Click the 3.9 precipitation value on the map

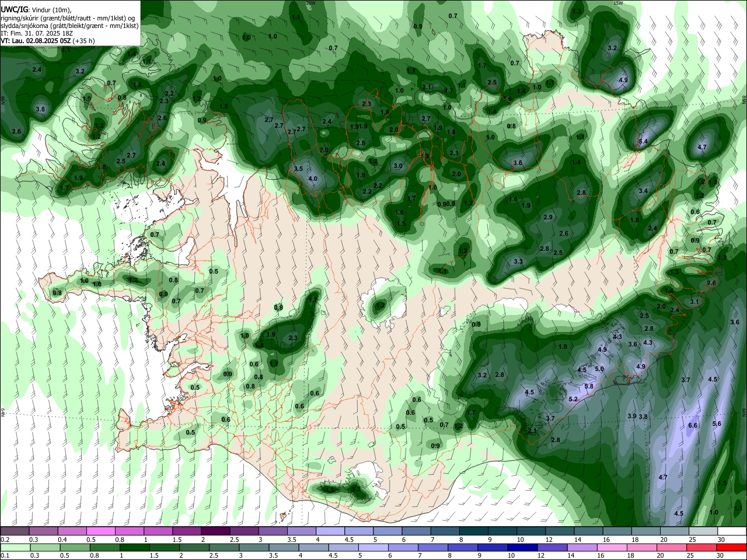(x=632, y=416)
